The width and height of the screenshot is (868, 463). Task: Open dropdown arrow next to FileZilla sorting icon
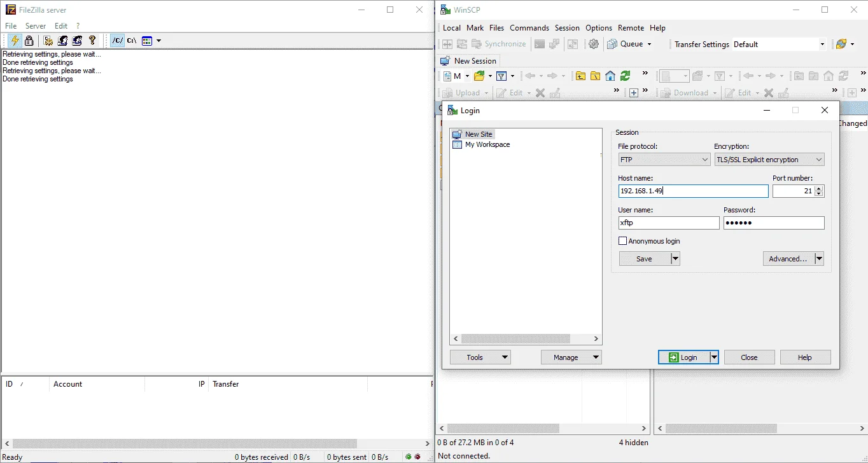coord(158,41)
